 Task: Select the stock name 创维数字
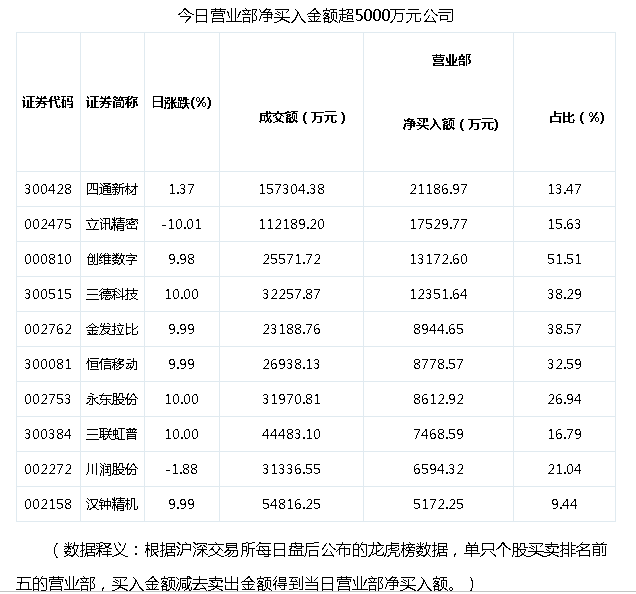[111, 259]
